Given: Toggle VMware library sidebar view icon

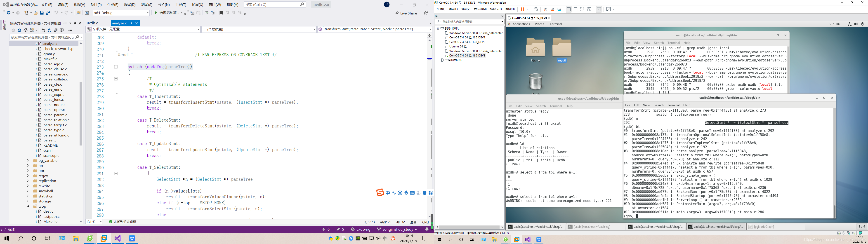Looking at the screenshot, I should pos(568,9).
